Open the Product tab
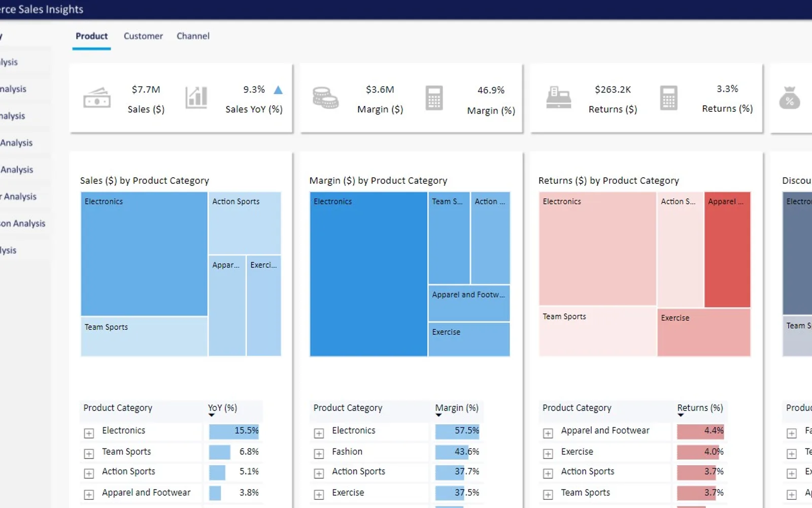 (x=91, y=36)
